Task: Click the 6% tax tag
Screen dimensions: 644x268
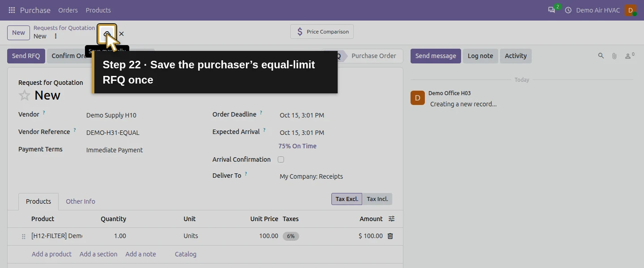Action: 291,236
